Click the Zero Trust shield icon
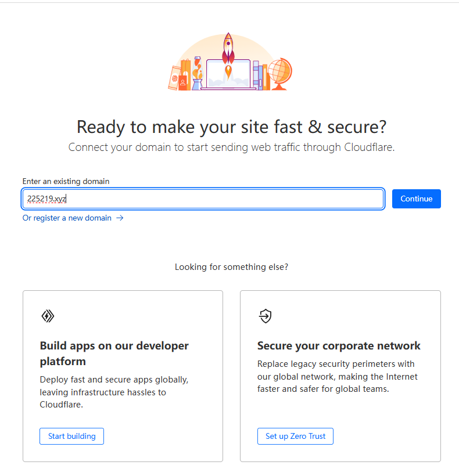 click(x=265, y=316)
